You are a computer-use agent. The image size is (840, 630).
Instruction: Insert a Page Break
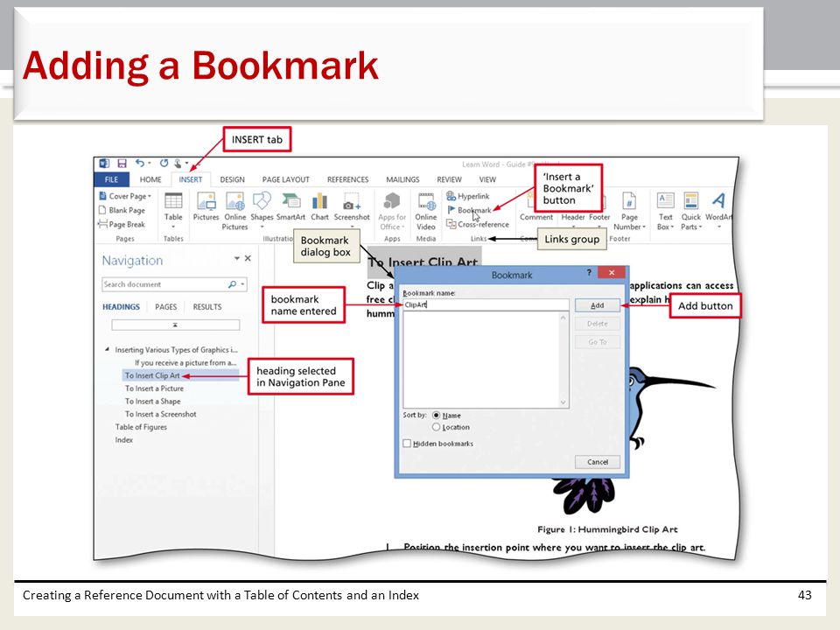click(122, 224)
